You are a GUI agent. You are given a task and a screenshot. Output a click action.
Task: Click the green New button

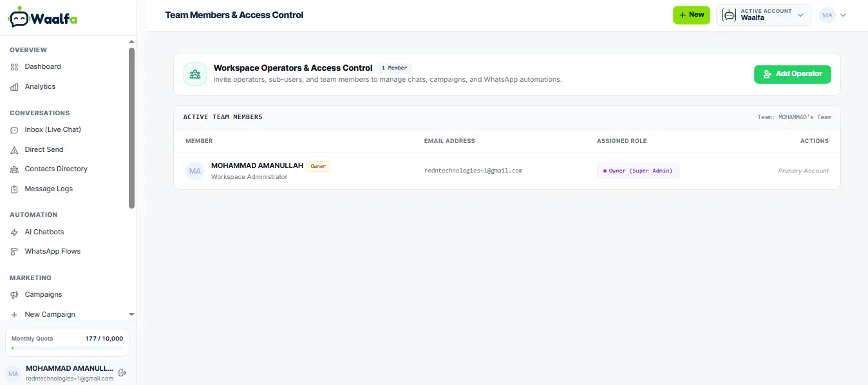pyautogui.click(x=691, y=15)
